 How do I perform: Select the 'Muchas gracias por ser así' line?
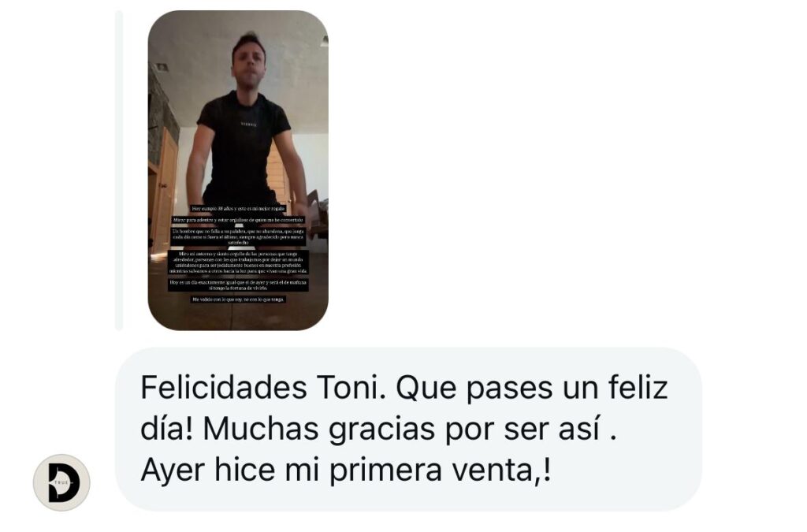pos(401,429)
